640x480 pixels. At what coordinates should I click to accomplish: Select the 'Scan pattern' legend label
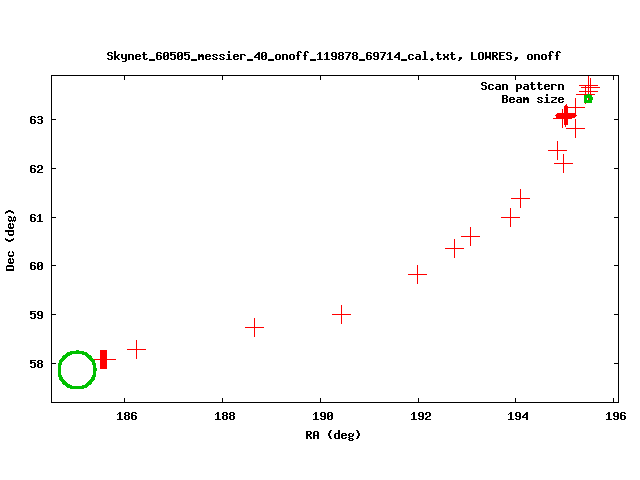pos(522,86)
